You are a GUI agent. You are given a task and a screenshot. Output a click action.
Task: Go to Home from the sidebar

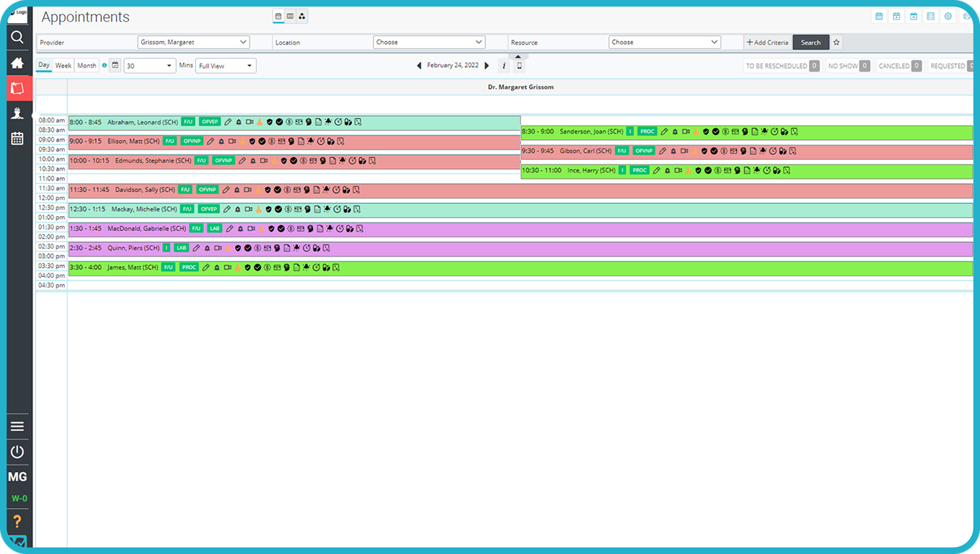(17, 63)
